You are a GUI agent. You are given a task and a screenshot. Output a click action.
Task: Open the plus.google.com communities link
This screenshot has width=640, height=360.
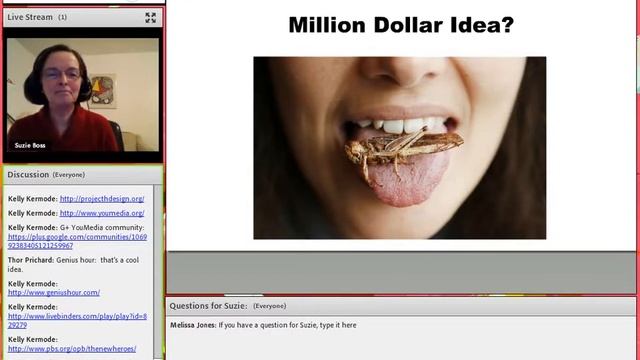click(77, 241)
